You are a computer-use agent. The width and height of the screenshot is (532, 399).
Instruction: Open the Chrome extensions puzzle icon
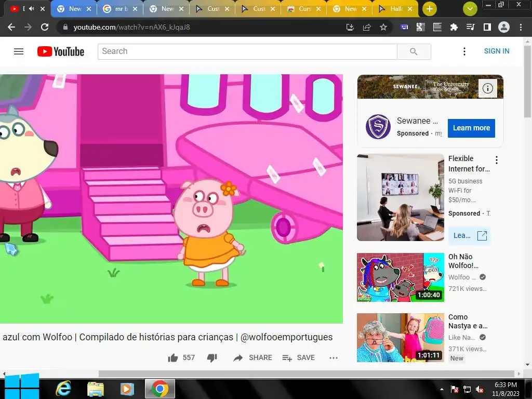point(454,27)
